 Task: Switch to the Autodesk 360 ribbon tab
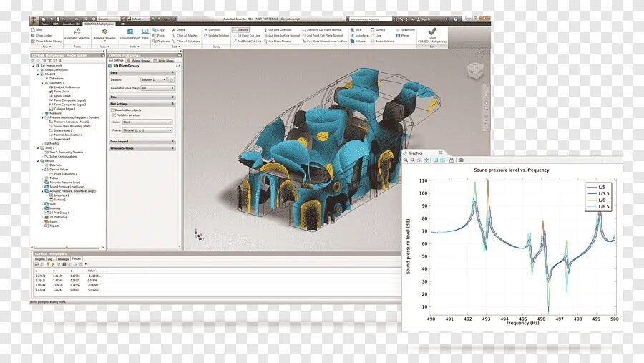click(x=72, y=24)
